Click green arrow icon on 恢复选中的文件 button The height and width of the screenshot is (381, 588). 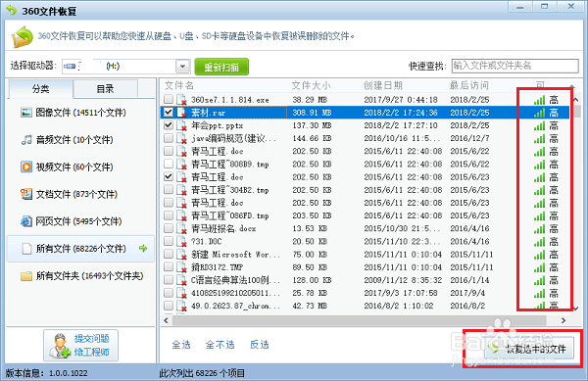click(494, 349)
